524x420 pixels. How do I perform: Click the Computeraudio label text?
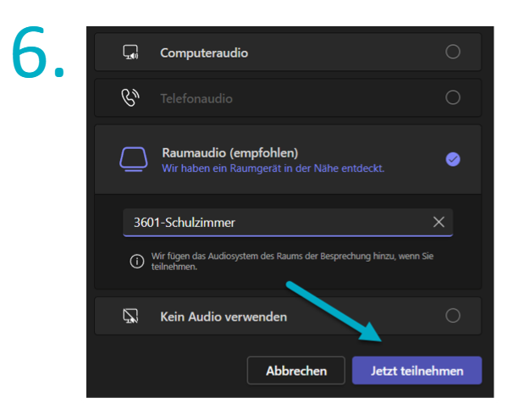(204, 52)
